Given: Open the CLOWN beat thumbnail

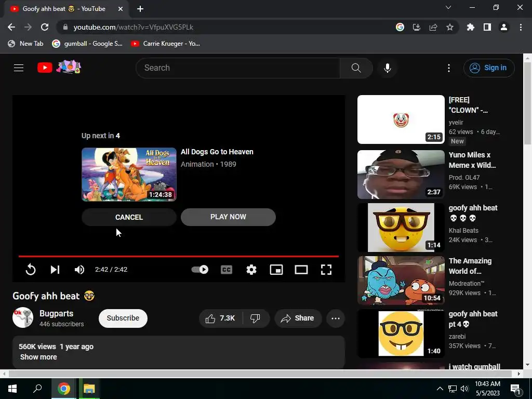Looking at the screenshot, I should pyautogui.click(x=401, y=119).
